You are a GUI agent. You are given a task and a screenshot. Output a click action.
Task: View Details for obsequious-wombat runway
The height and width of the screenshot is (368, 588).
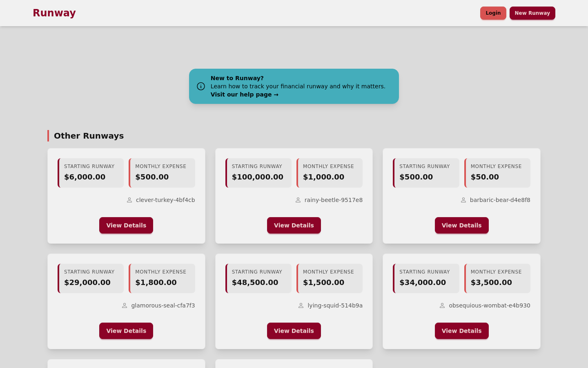461,331
